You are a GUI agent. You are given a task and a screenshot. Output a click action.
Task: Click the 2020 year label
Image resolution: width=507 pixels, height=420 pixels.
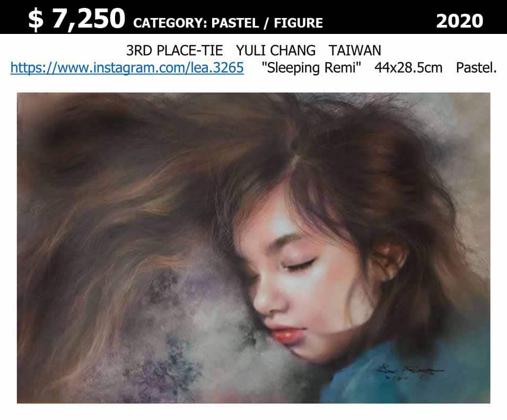[459, 21]
